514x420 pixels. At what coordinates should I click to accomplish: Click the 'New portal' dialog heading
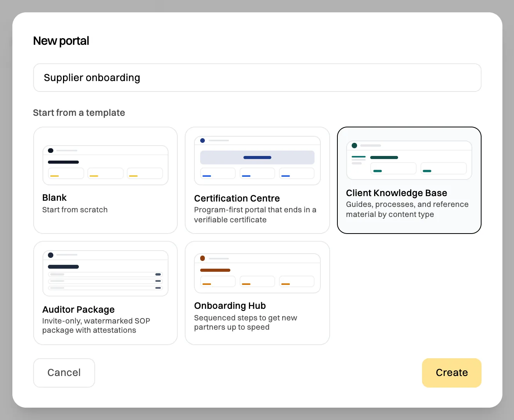pyautogui.click(x=61, y=41)
